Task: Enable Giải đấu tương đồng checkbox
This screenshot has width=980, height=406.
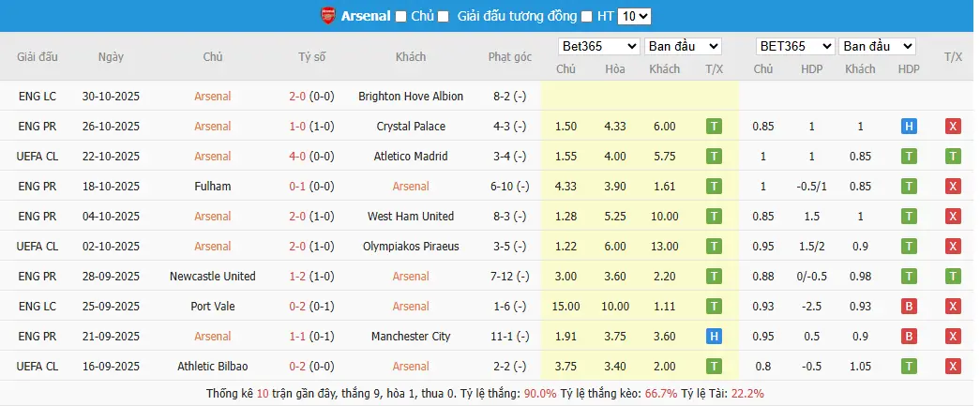Action: (444, 16)
